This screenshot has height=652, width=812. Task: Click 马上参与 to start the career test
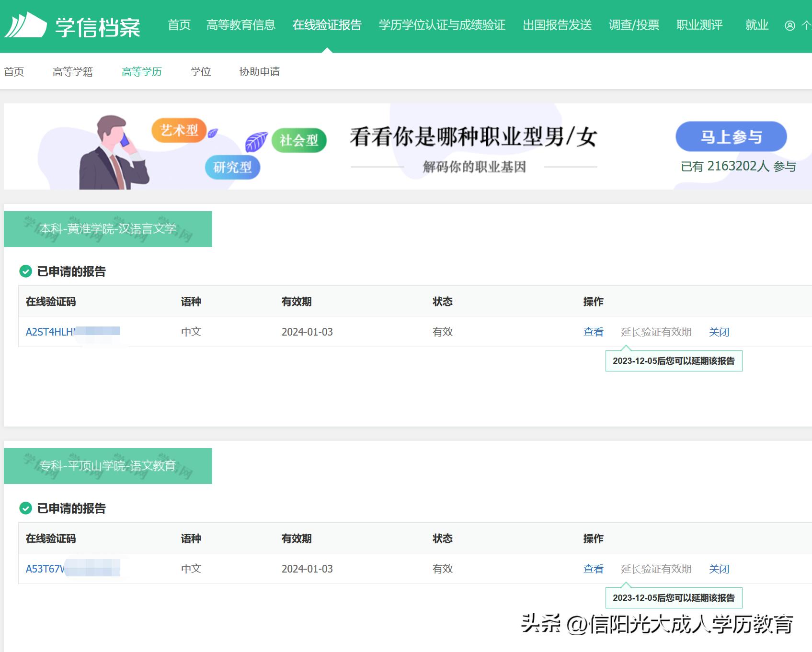coord(731,136)
